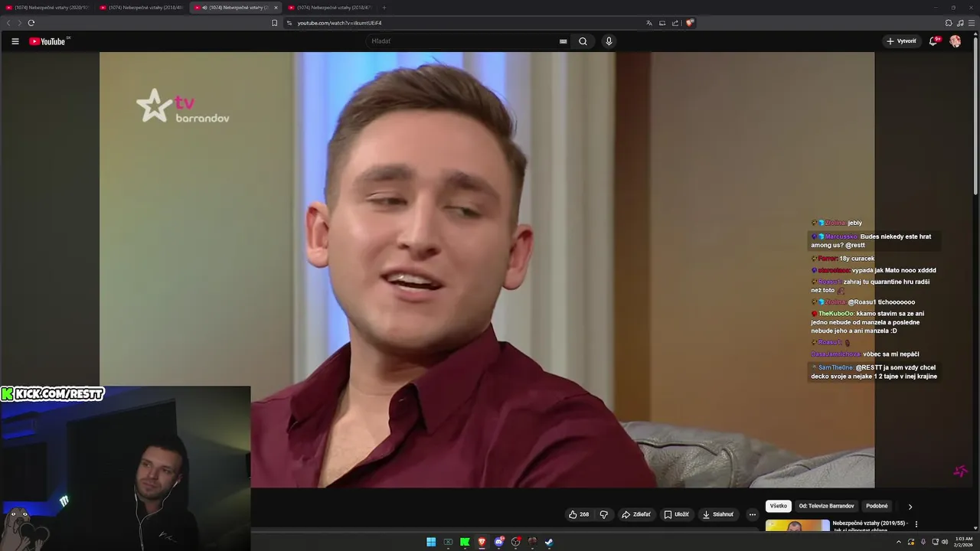Like the video with 268 likes
This screenshot has height=551, width=980.
579,514
